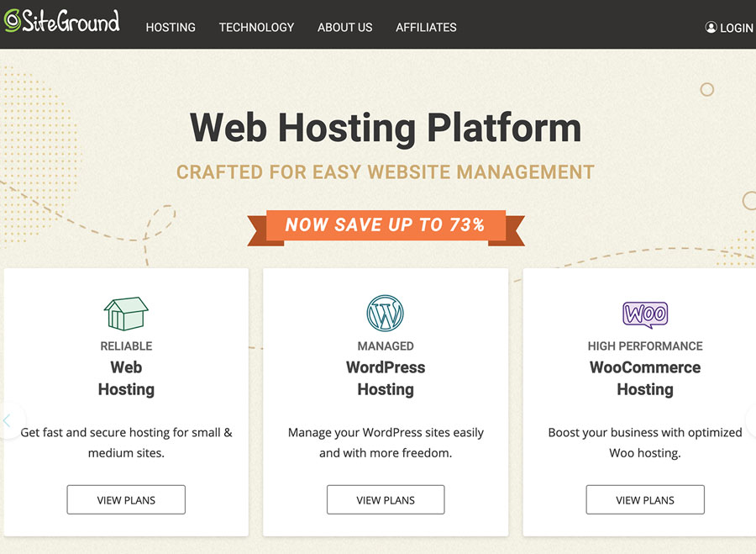The image size is (756, 554).
Task: Click 'Boost your business with optimized' description
Action: [645, 442]
